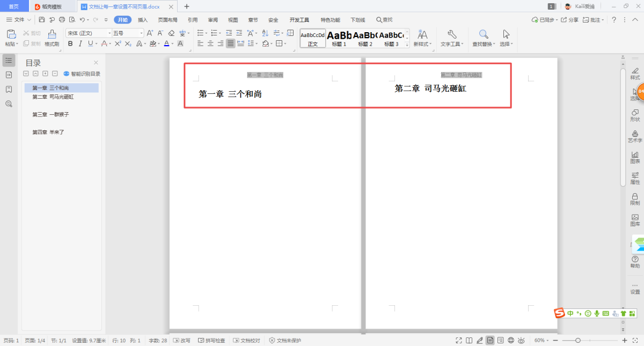
Task: Toggle Bold formatting button
Action: tap(70, 43)
